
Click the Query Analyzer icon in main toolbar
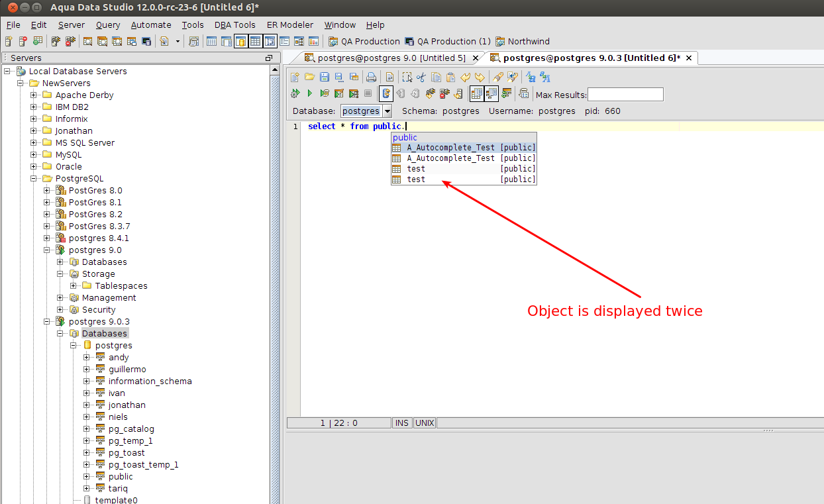[87, 41]
